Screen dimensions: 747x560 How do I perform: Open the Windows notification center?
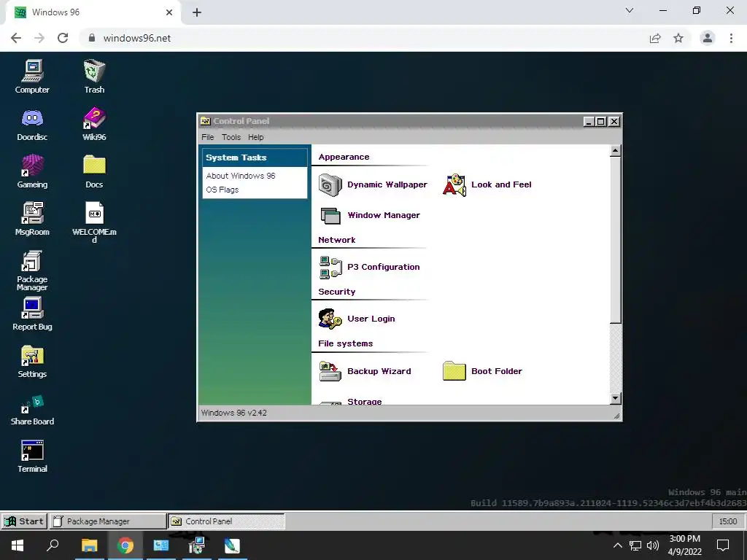pyautogui.click(x=723, y=545)
